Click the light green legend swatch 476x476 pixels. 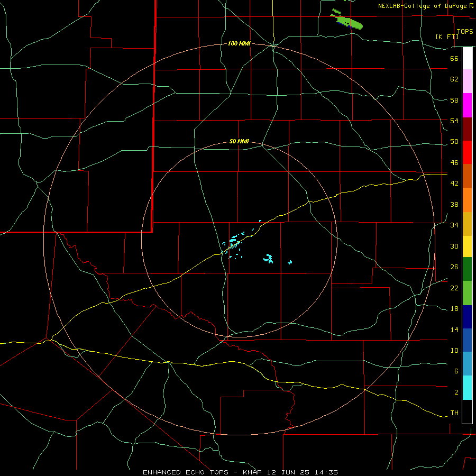pos(467,293)
